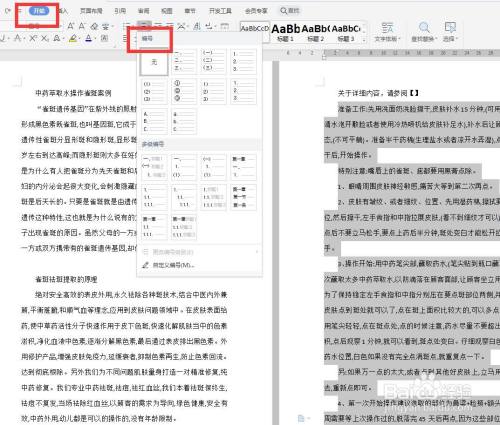Click the increase font size icon
The height and width of the screenshot is (425, 500).
[x=71, y=26]
